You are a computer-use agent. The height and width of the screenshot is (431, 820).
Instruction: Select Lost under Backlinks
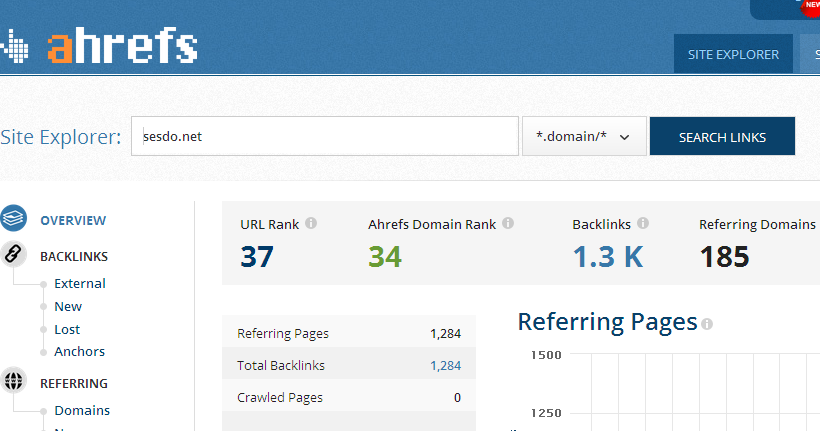[67, 330]
